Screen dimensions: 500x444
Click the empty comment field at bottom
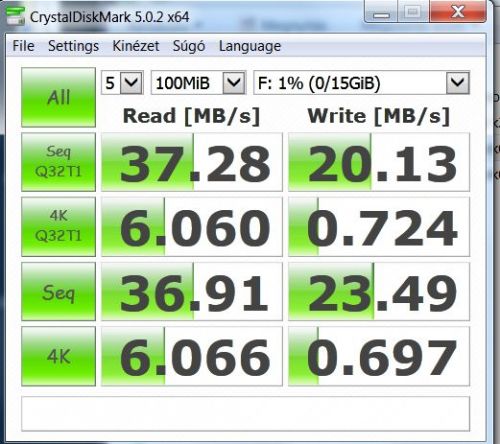pyautogui.click(x=246, y=414)
